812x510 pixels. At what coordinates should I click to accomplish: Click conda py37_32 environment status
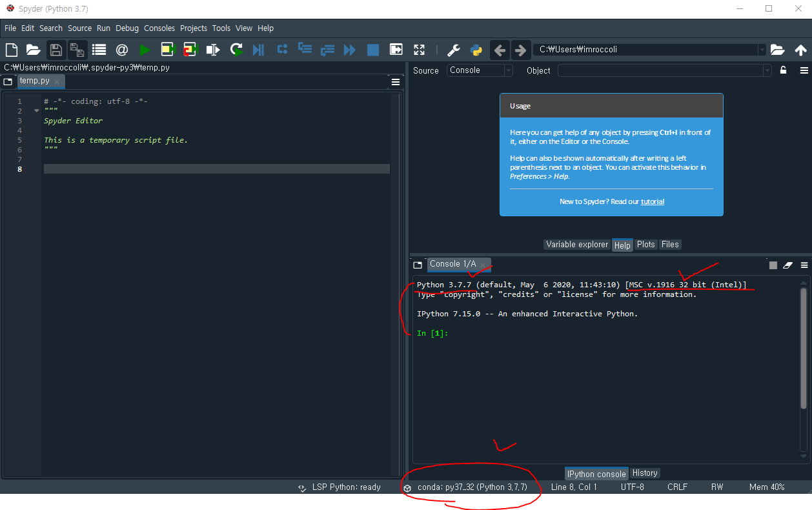point(466,487)
